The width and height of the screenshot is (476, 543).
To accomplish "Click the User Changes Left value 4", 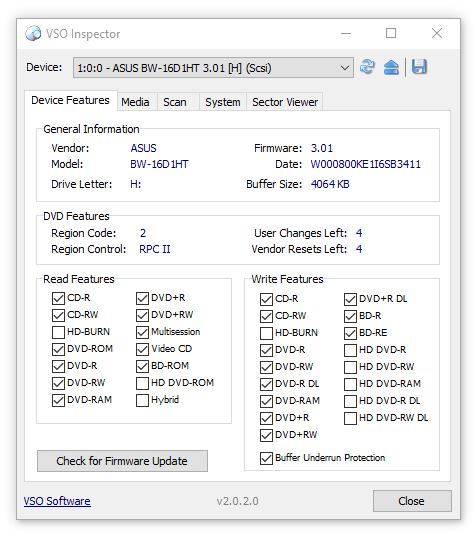I will click(x=359, y=233).
